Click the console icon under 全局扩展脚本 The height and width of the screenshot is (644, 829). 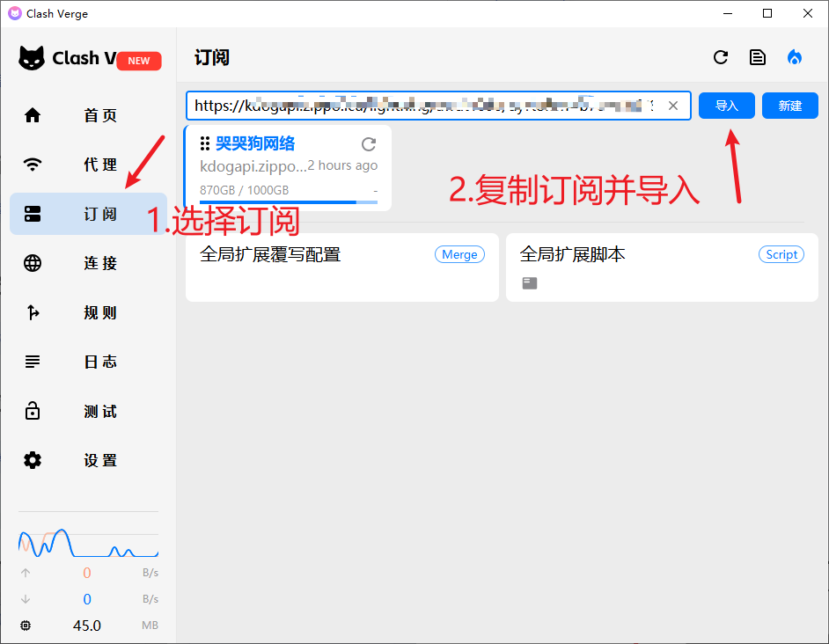pos(530,283)
